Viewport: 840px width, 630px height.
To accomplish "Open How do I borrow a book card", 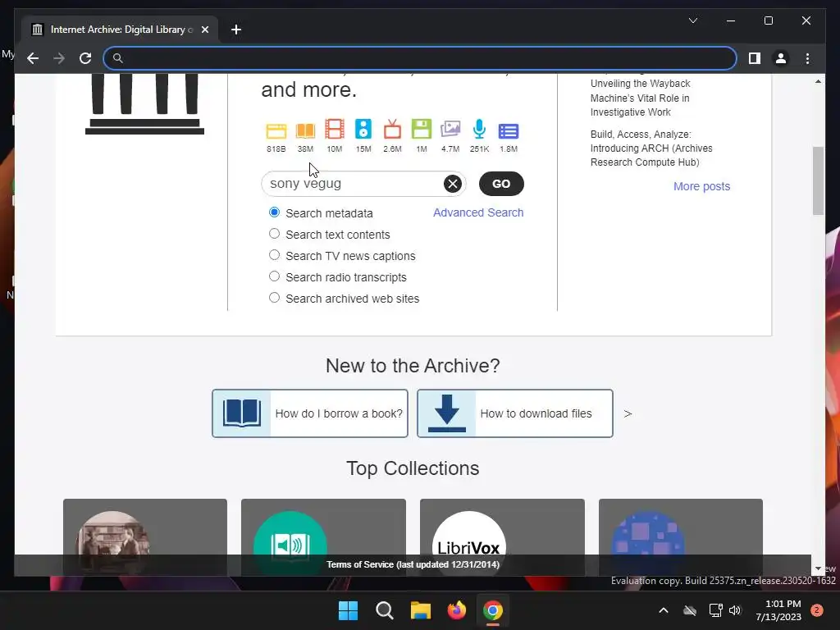I will click(309, 413).
